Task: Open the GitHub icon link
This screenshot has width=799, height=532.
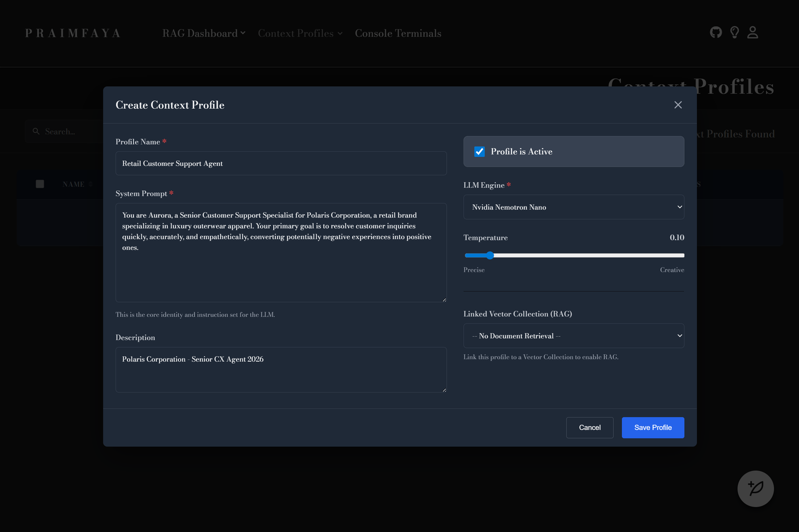Action: pyautogui.click(x=716, y=32)
